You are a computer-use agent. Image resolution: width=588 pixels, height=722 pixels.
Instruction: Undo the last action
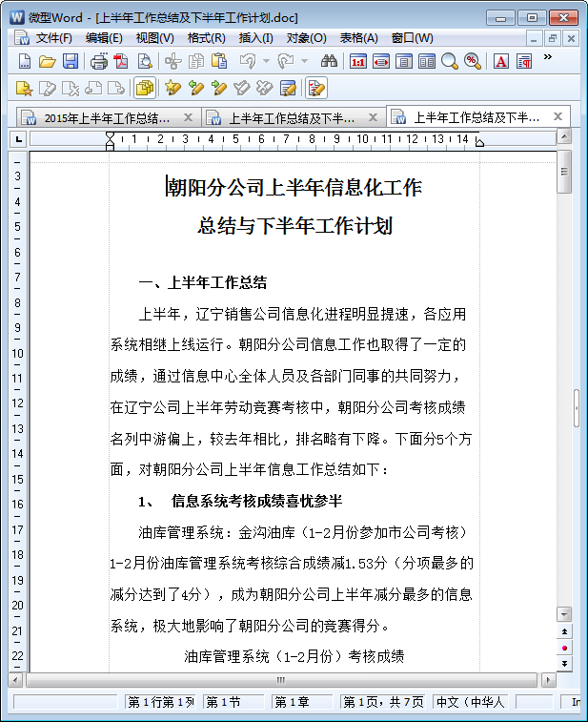(248, 61)
